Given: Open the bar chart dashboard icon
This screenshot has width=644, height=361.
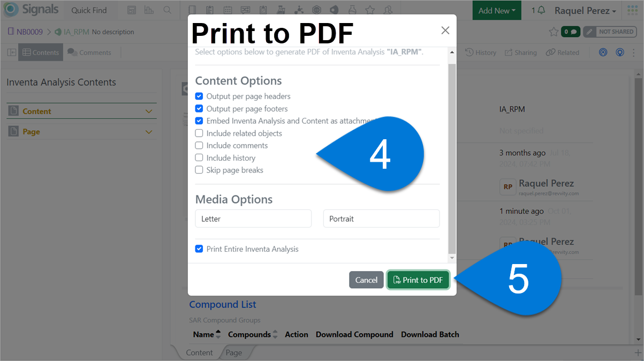Looking at the screenshot, I should (x=148, y=9).
